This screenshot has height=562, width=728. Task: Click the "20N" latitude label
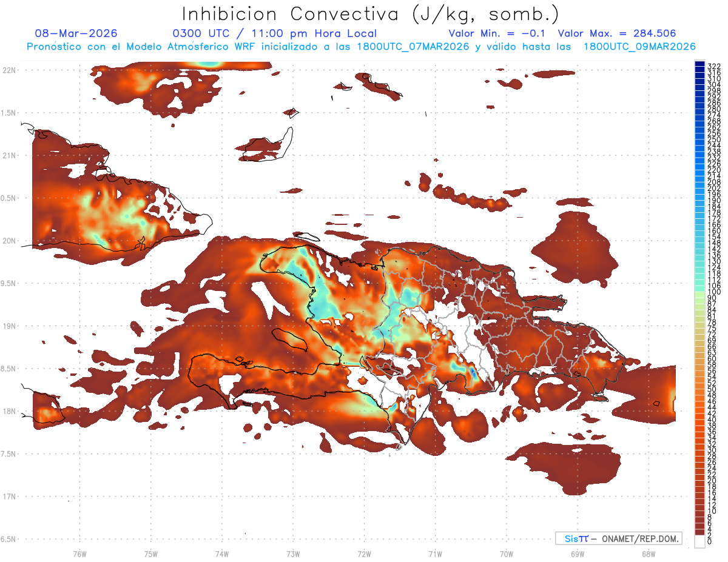click(x=9, y=241)
